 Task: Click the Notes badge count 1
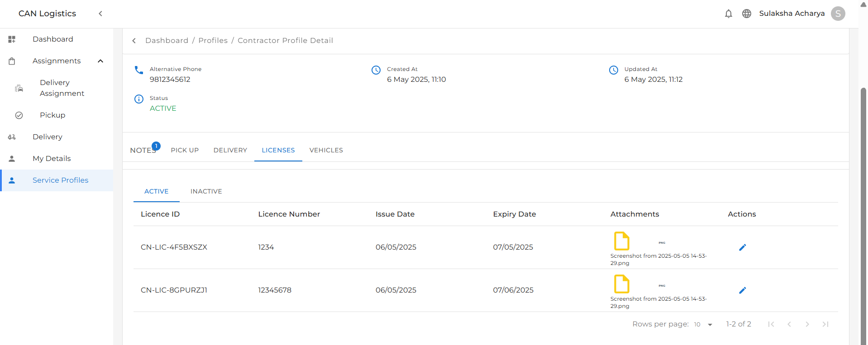(156, 146)
